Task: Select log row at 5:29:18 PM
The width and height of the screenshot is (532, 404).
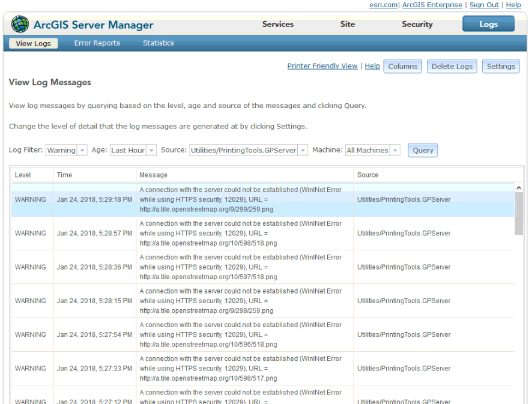Action: (x=263, y=199)
